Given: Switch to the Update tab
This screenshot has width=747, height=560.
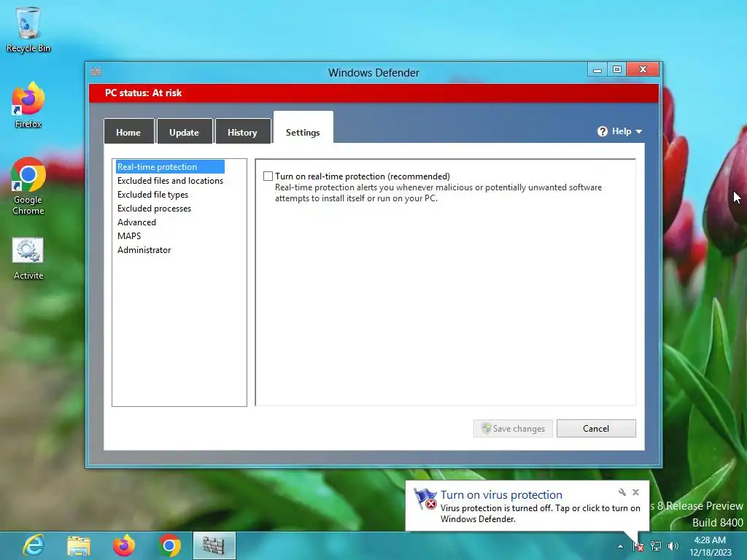Looking at the screenshot, I should pos(184,132).
